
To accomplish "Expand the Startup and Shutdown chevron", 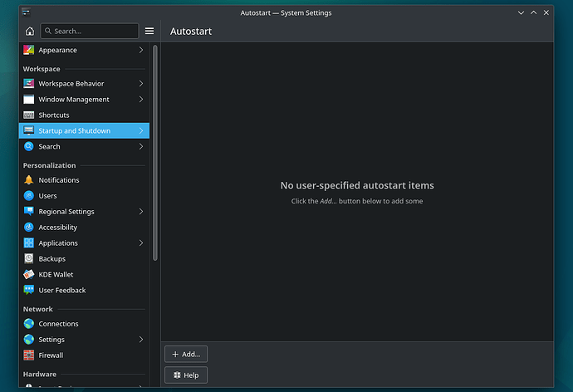I will pos(141,130).
